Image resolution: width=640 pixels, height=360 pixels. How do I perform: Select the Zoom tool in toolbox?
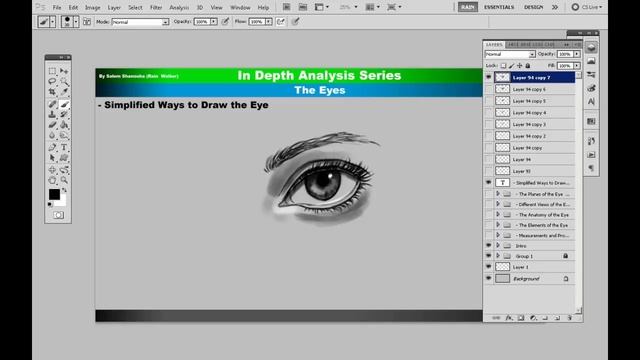coord(64,180)
